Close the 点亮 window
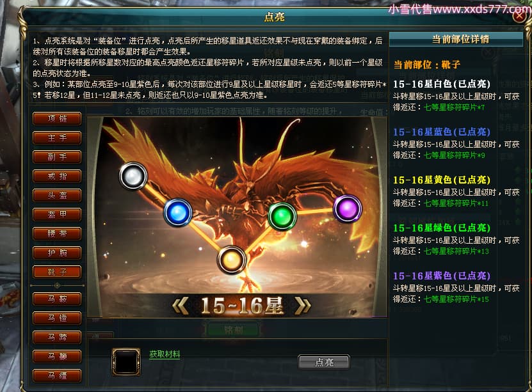The height and width of the screenshot is (392, 532). pyautogui.click(x=519, y=16)
